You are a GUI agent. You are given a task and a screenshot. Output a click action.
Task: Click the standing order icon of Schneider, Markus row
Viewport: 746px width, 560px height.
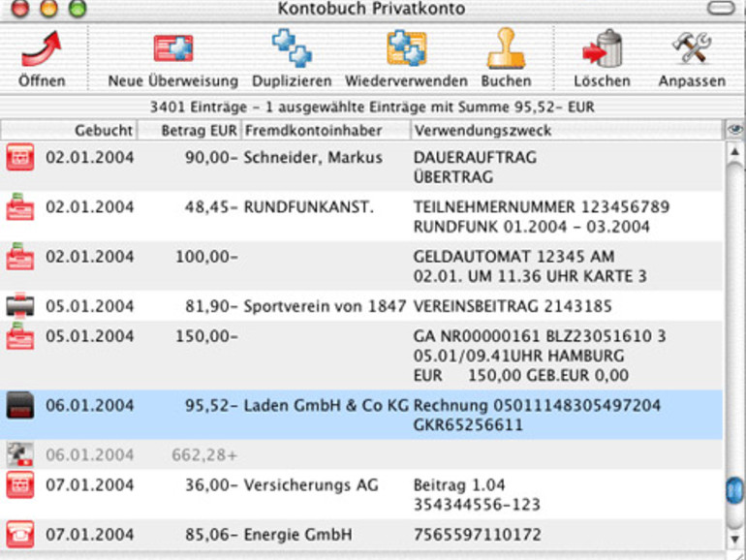[x=20, y=157]
